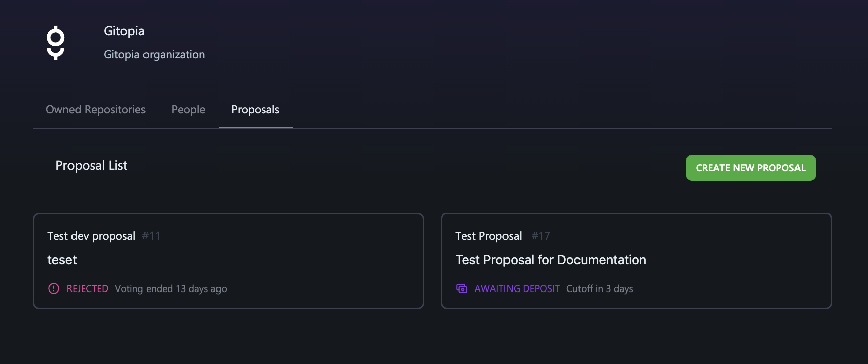Click the Proposal List heading
Viewport: 868px width, 364px height.
tap(91, 165)
